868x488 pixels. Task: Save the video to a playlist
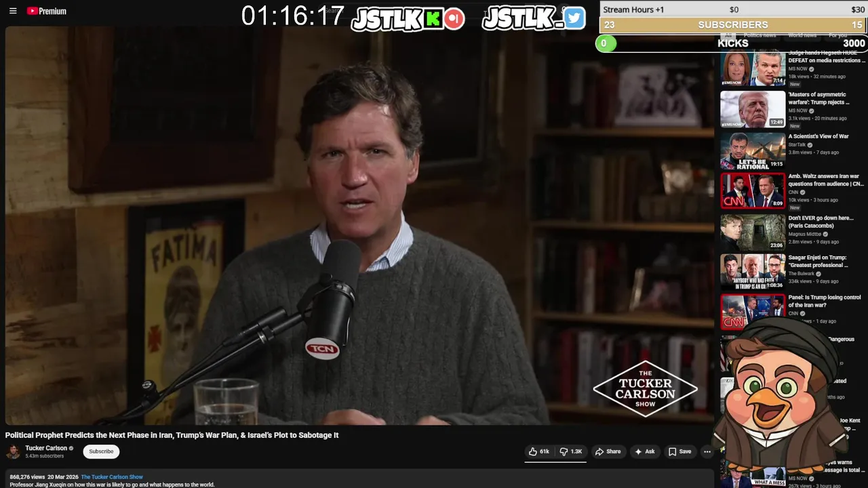click(679, 451)
